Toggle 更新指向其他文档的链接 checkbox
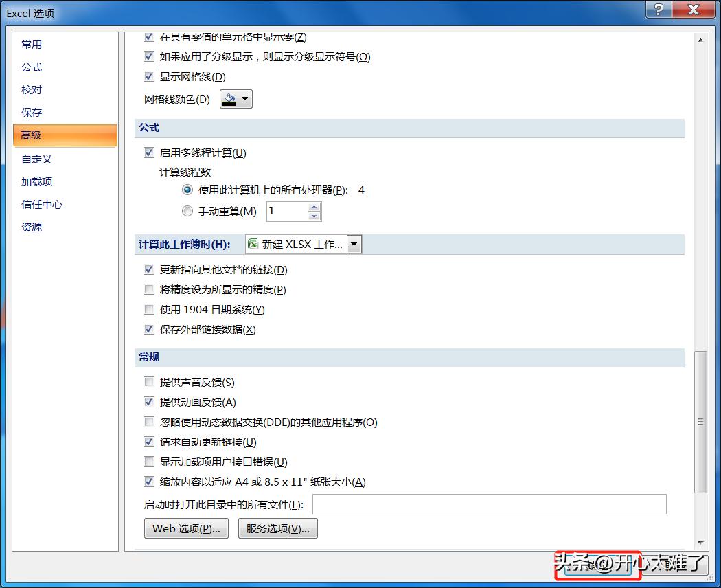Viewport: 721px width, 588px height. tap(148, 270)
